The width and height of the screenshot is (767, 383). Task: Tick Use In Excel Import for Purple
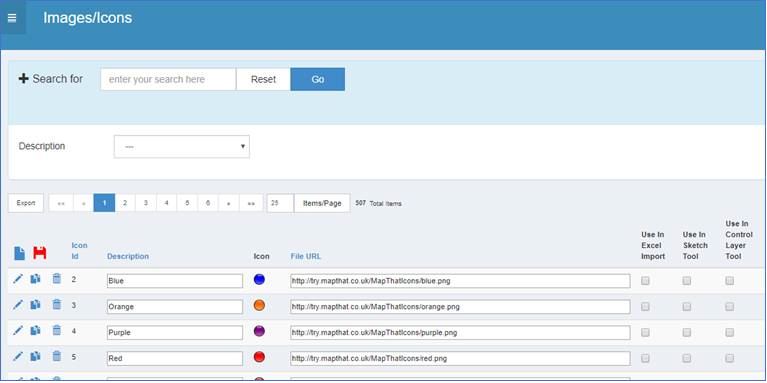pyautogui.click(x=645, y=333)
